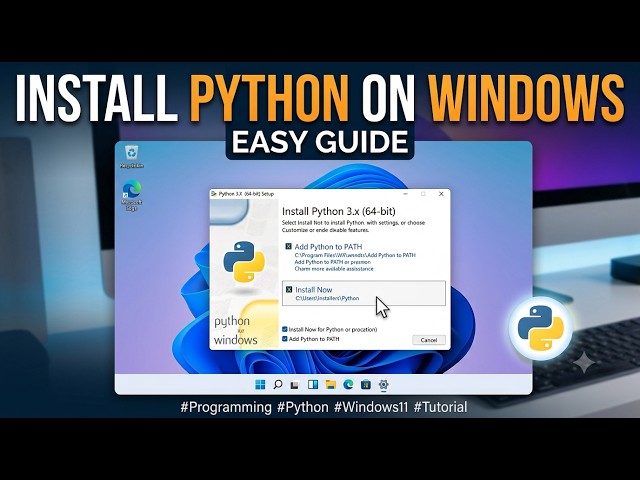Open Settings gear on the taskbar

pos(383,384)
